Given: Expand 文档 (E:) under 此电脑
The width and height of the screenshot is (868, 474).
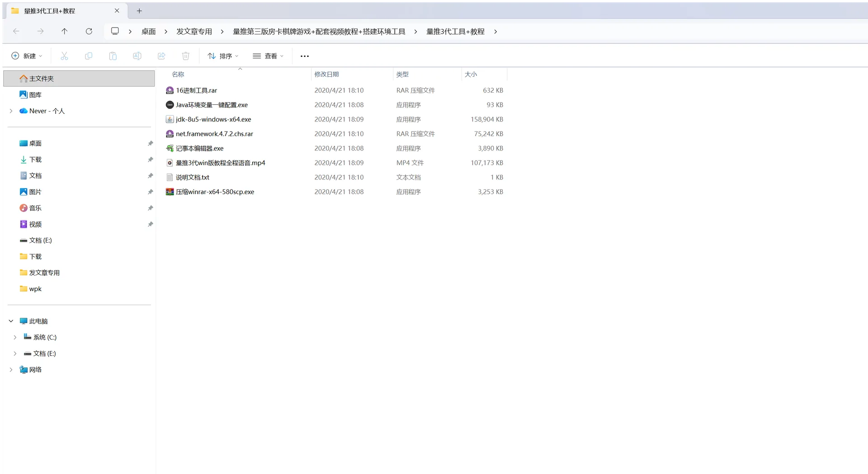Looking at the screenshot, I should coord(15,354).
